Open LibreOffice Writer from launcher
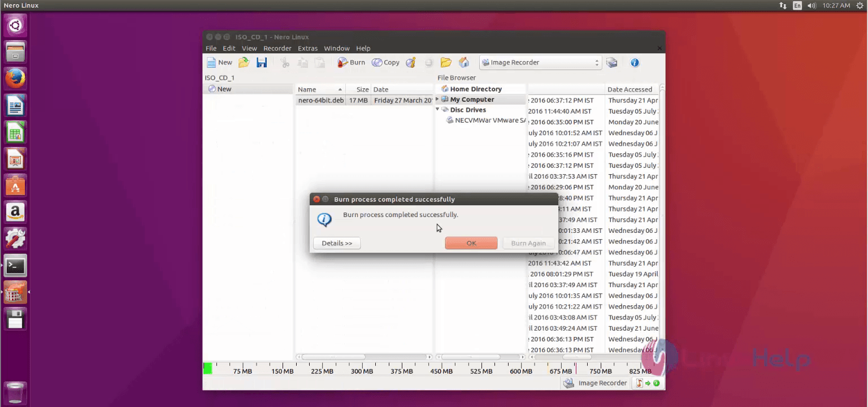The height and width of the screenshot is (407, 868). pyautogui.click(x=15, y=106)
